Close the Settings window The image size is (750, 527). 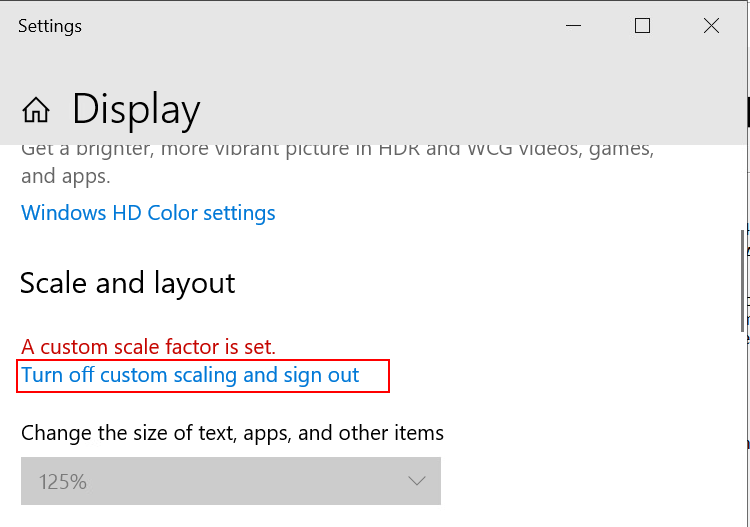711,27
